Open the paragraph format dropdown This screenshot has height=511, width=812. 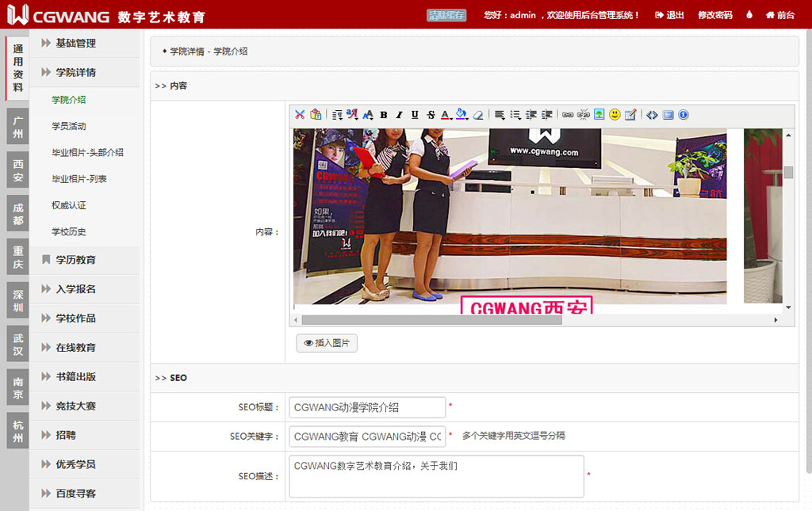coord(337,115)
